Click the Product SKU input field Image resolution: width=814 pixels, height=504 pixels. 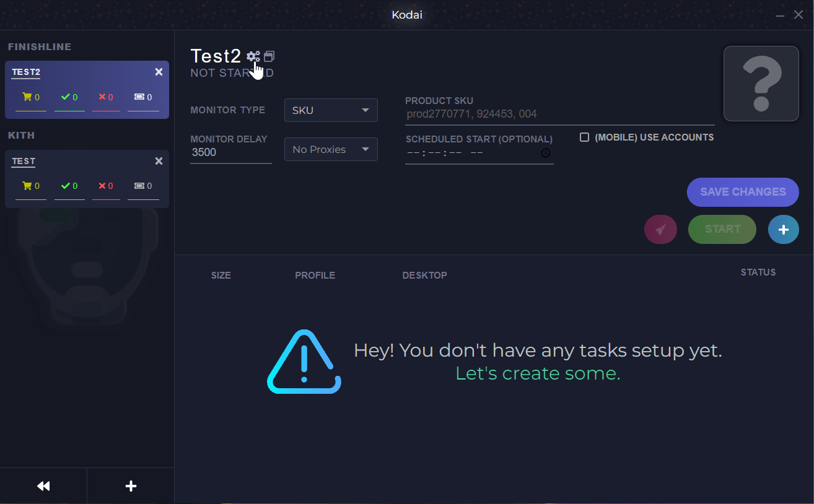(x=558, y=114)
